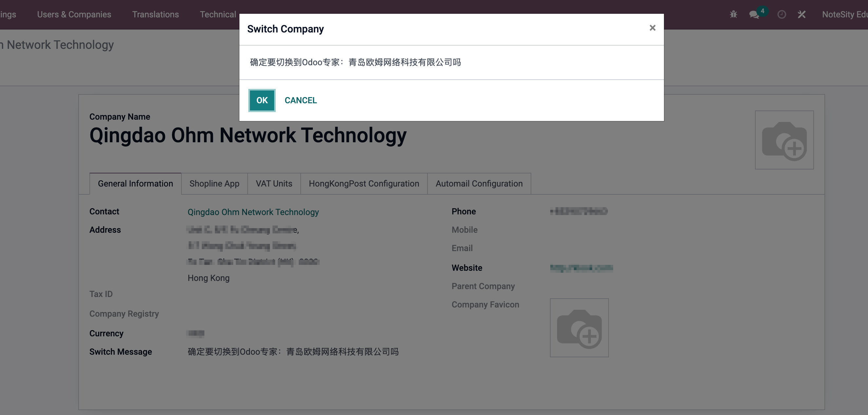Close the Switch Company dialog
Image resolution: width=868 pixels, height=415 pixels.
653,28
